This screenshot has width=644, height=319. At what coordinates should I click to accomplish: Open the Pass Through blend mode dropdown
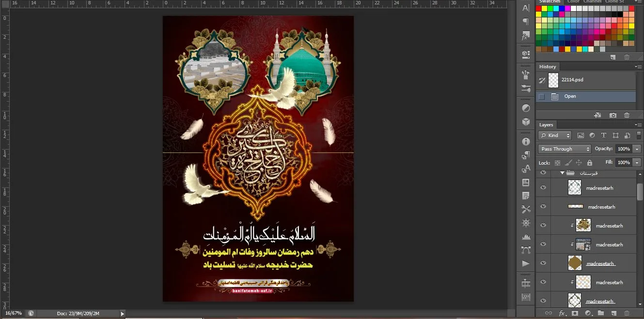(x=565, y=149)
